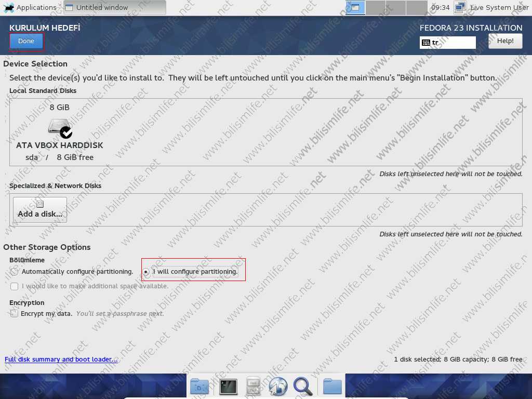Viewport: 532px width, 399px height.
Task: Launch the Terminal from the dock
Action: tap(228, 387)
